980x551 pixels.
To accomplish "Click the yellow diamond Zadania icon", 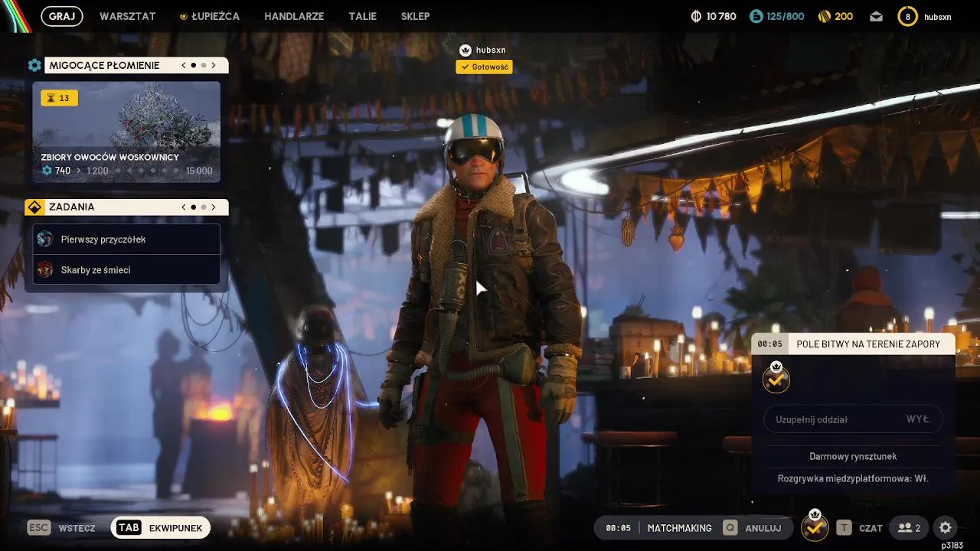I will tap(34, 207).
